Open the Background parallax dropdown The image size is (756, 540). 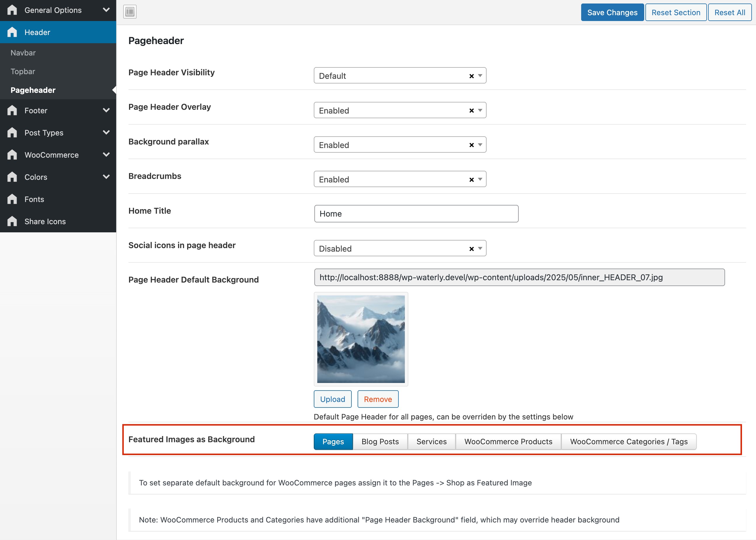(400, 145)
